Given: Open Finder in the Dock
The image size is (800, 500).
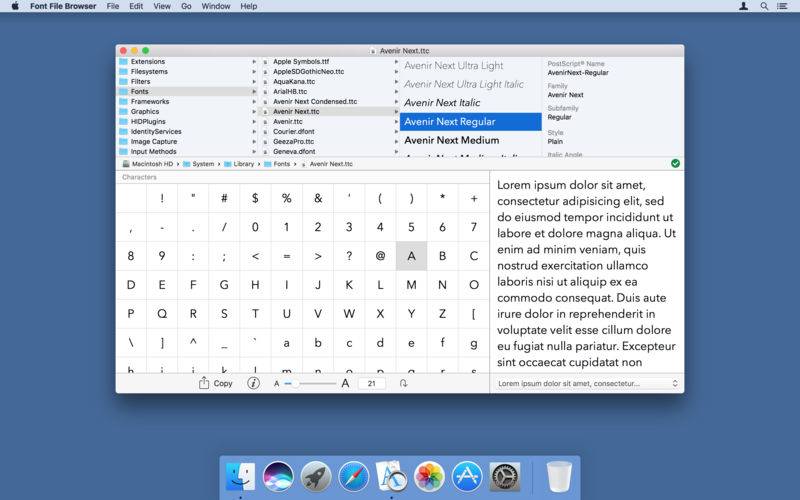Looking at the screenshot, I should (x=240, y=476).
